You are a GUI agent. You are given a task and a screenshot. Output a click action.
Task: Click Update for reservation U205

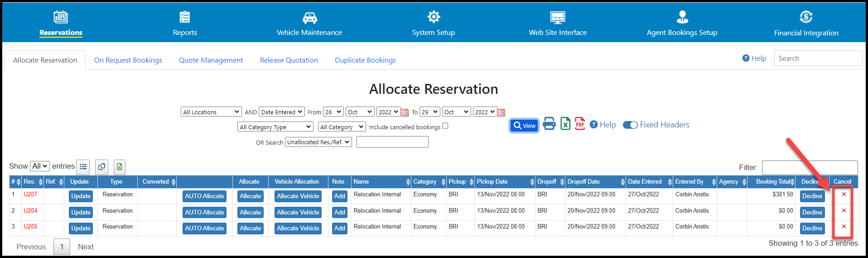pyautogui.click(x=81, y=228)
